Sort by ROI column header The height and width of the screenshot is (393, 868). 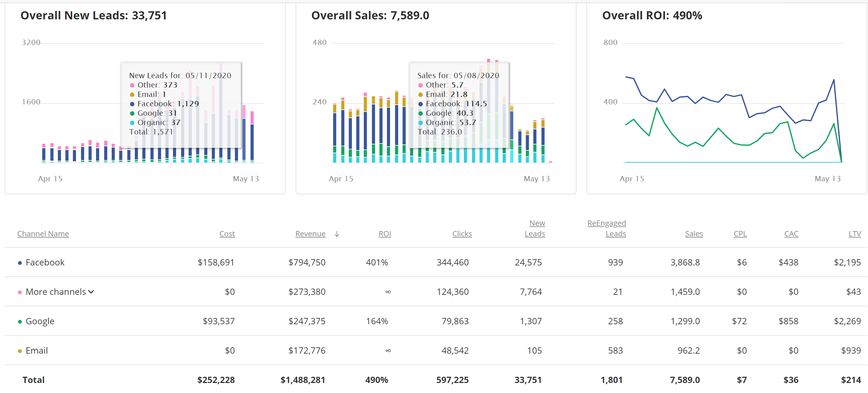pyautogui.click(x=384, y=234)
